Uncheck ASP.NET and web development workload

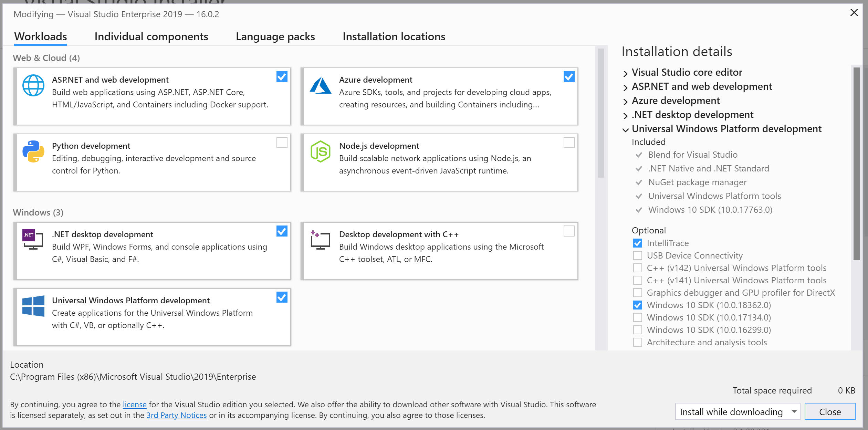[x=282, y=76]
